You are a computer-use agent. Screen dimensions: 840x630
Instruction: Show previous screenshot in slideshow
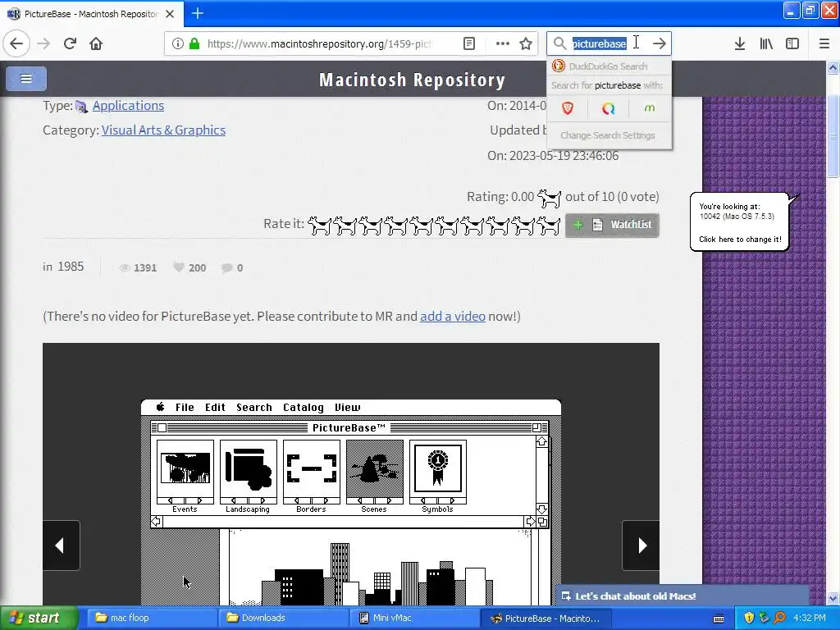tap(61, 546)
